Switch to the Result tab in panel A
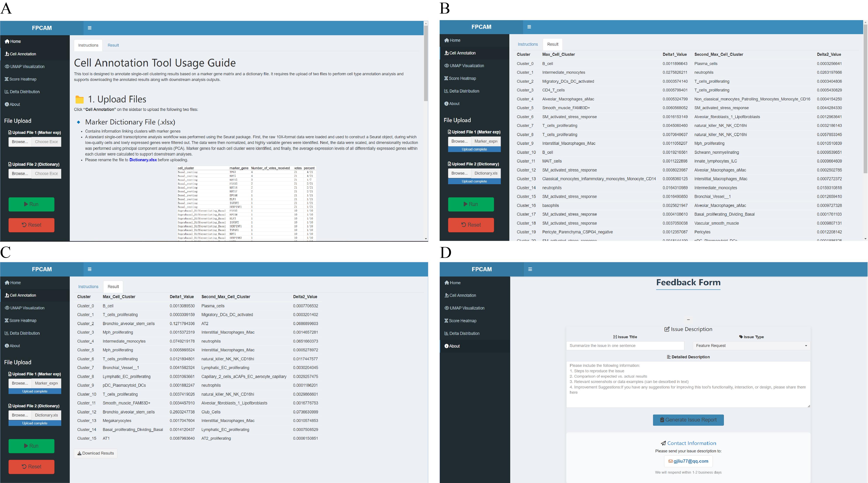868x483 pixels. point(113,45)
